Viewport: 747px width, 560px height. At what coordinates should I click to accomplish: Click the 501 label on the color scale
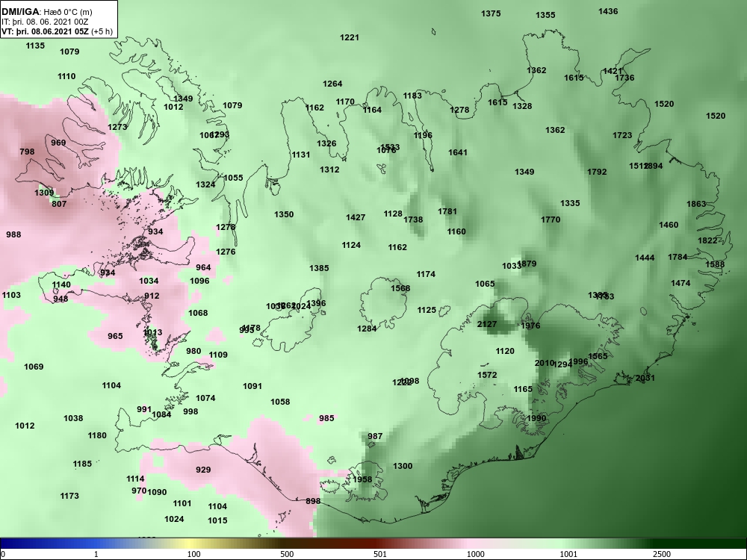coord(379,554)
